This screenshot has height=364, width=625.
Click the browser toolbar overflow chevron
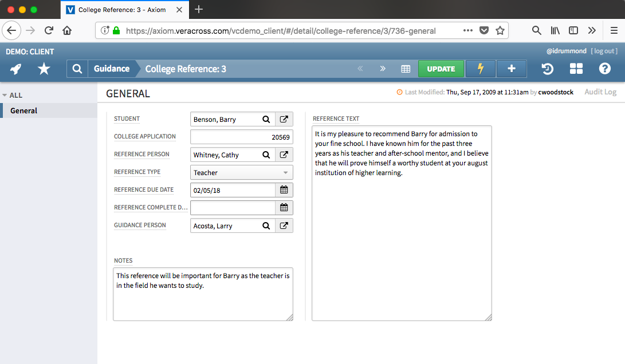[x=592, y=31]
